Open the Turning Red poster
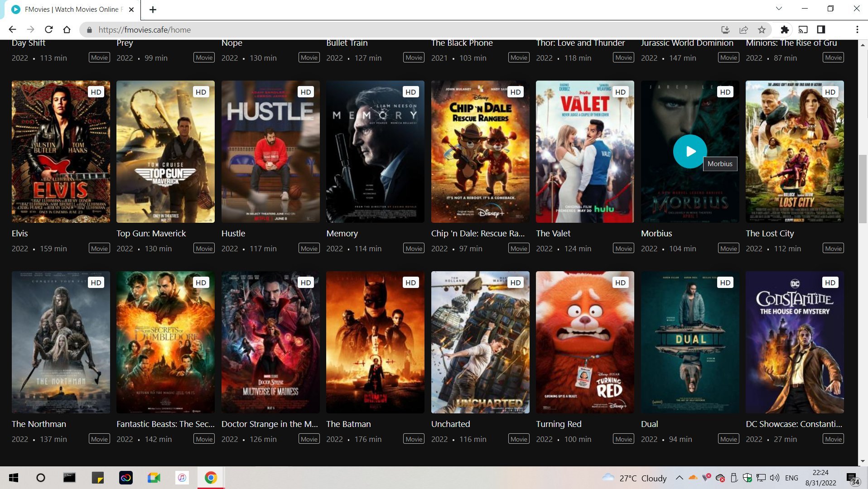Screen dimensions: 868x489 point(585,342)
